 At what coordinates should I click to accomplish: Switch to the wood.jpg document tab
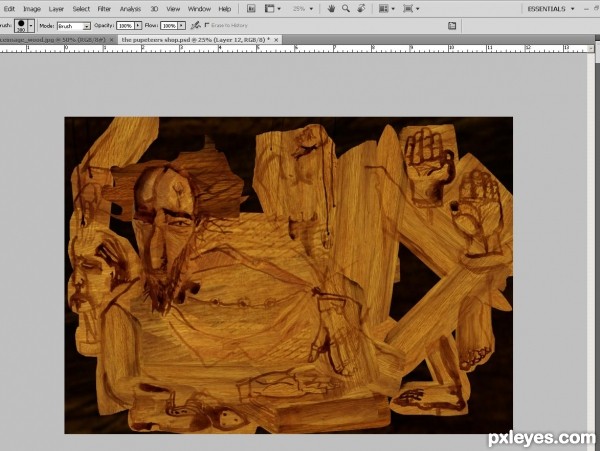click(53, 40)
